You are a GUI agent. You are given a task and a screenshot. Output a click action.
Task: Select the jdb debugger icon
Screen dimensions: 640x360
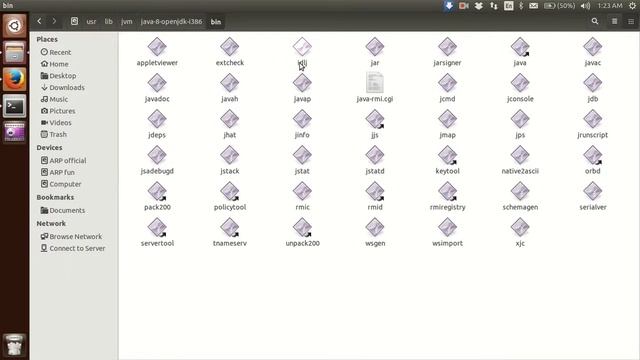pyautogui.click(x=593, y=83)
